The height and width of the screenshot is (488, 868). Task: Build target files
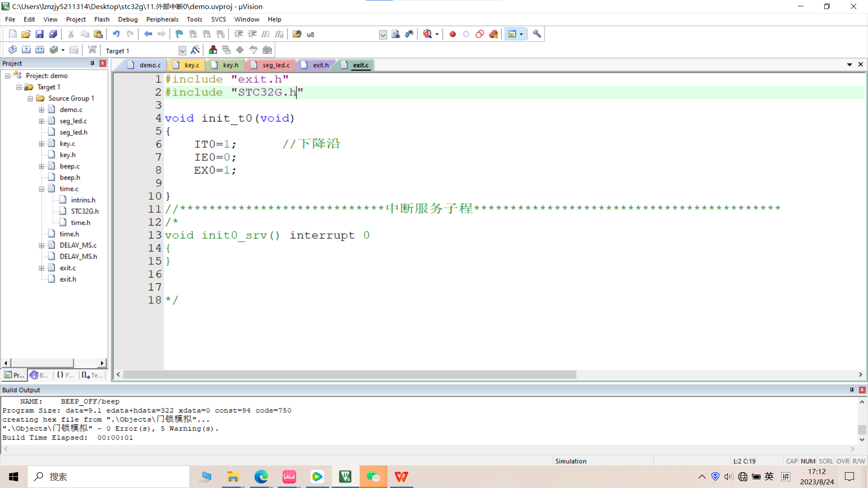[26, 50]
